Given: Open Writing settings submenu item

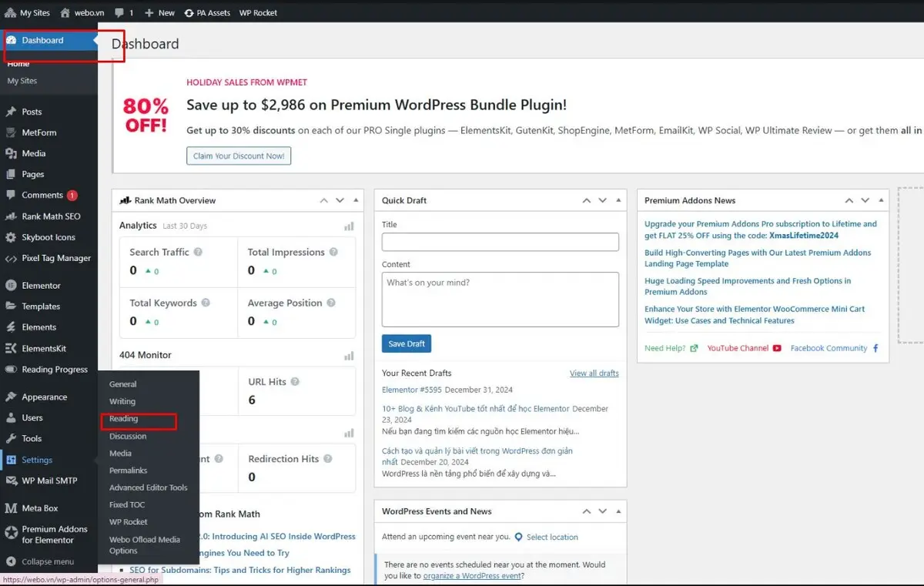Looking at the screenshot, I should pos(122,401).
